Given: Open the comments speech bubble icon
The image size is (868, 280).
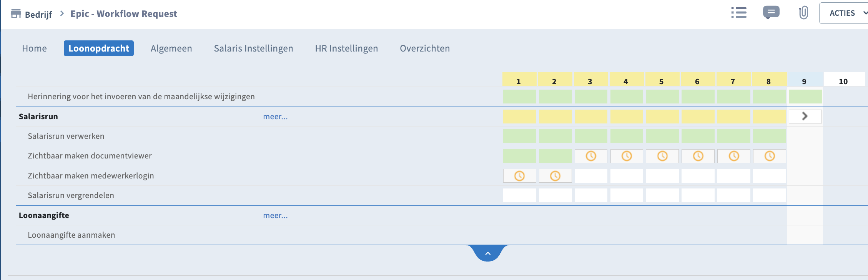Looking at the screenshot, I should pyautogui.click(x=771, y=13).
